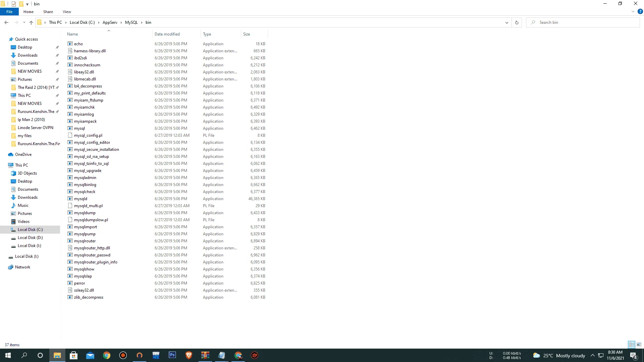644x362 pixels.
Task: Open the Action Center notifications icon
Action: tap(634, 356)
